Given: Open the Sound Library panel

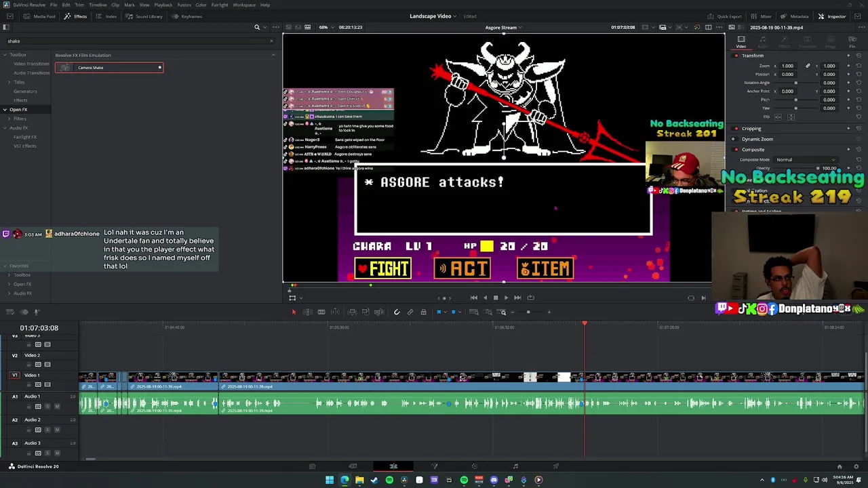Looking at the screenshot, I should pyautogui.click(x=144, y=16).
